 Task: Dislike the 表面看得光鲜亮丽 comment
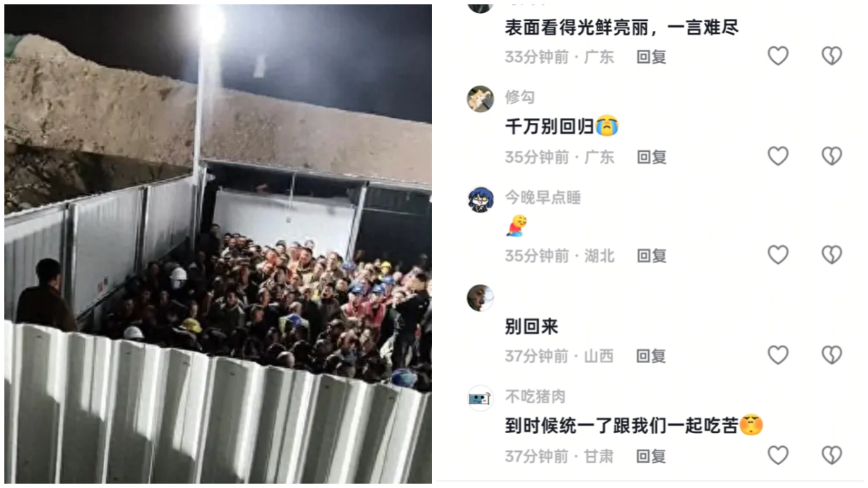[832, 56]
